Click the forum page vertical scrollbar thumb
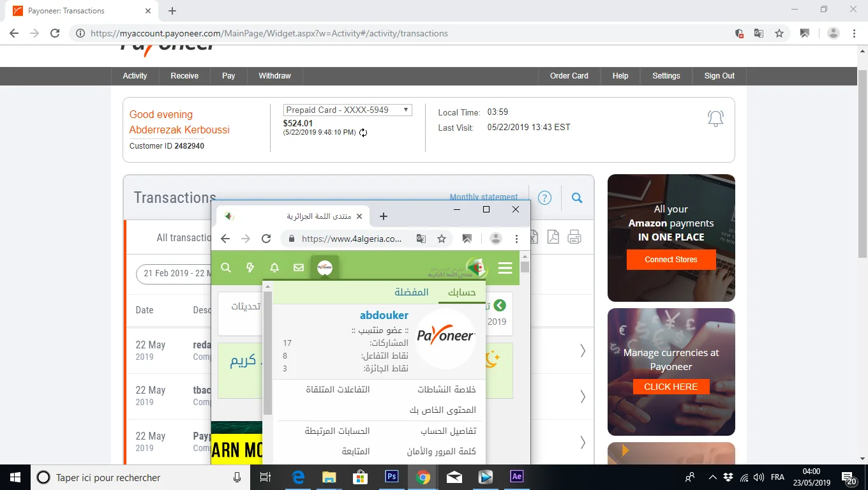 [525, 267]
